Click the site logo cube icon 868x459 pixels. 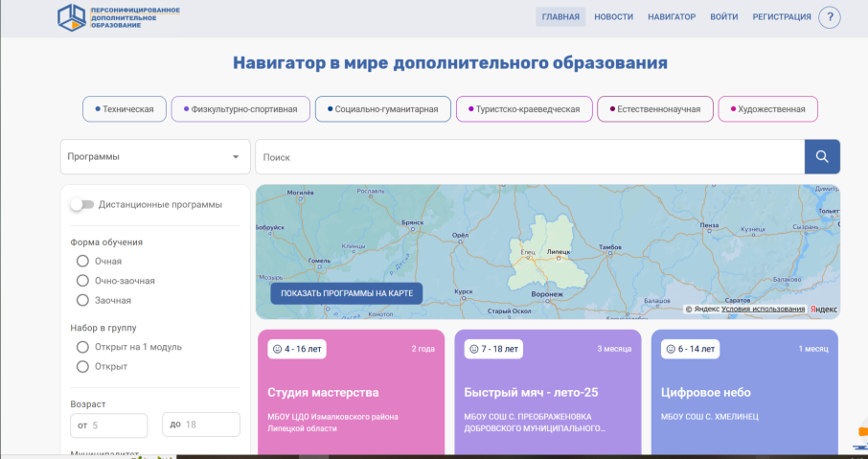(x=72, y=17)
